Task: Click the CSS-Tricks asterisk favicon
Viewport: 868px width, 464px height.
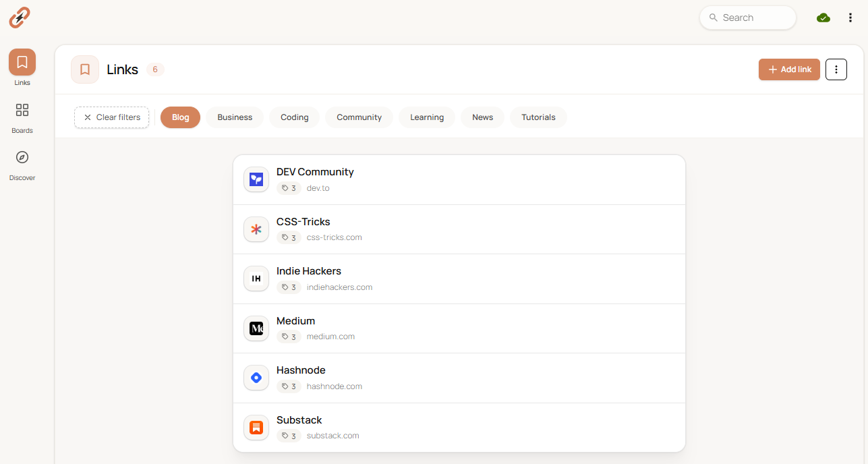Action: (256, 229)
